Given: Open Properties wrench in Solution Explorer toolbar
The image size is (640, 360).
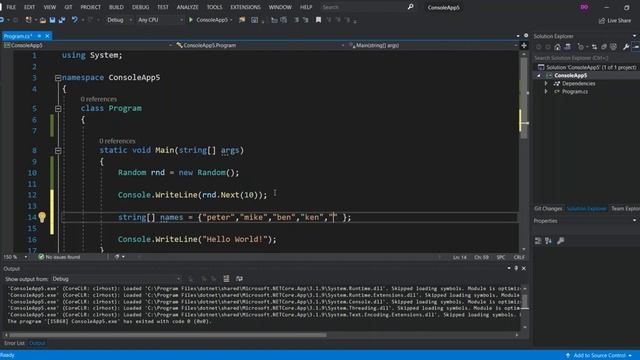Looking at the screenshot, I should click(x=626, y=47).
